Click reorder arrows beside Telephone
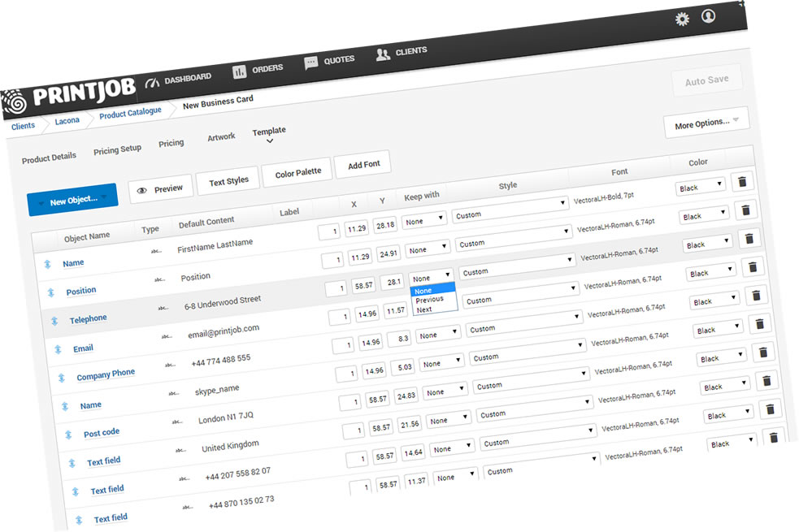The height and width of the screenshot is (532, 799). [54, 321]
